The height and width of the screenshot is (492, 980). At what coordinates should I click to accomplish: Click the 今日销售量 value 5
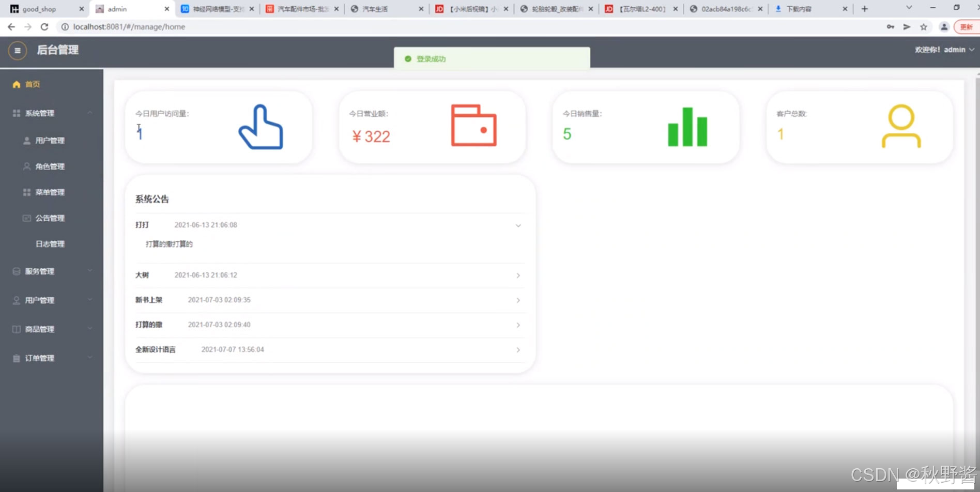click(x=567, y=134)
